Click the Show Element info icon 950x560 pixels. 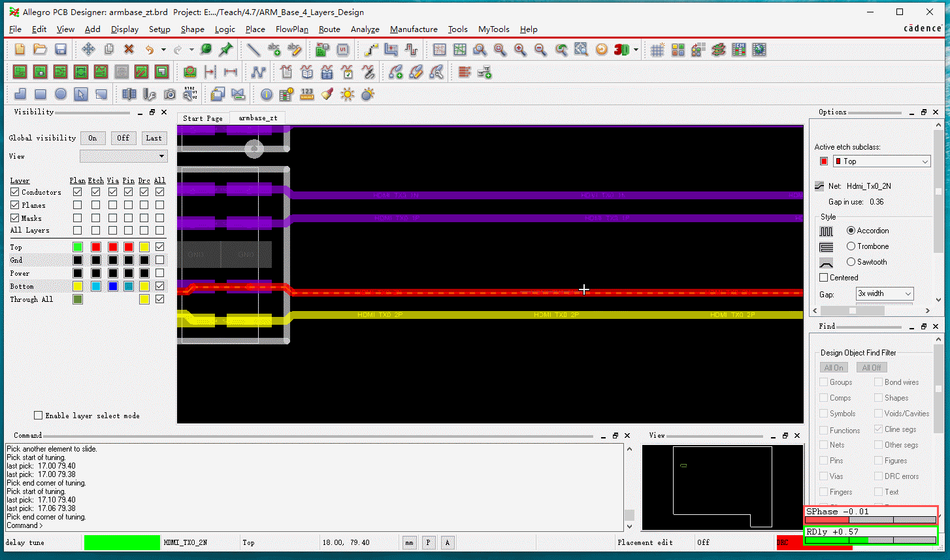click(267, 95)
